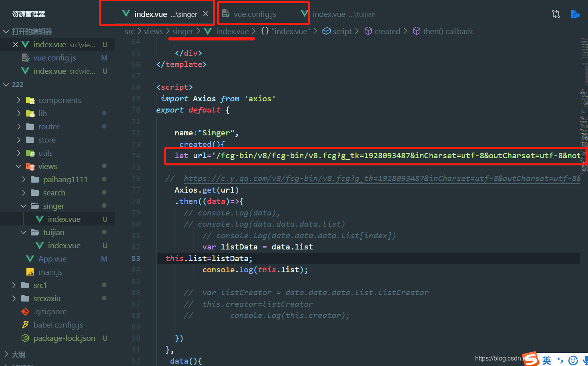This screenshot has width=588, height=366.
Task: Click the smiley emoji icon in IME bar
Action: [573, 360]
